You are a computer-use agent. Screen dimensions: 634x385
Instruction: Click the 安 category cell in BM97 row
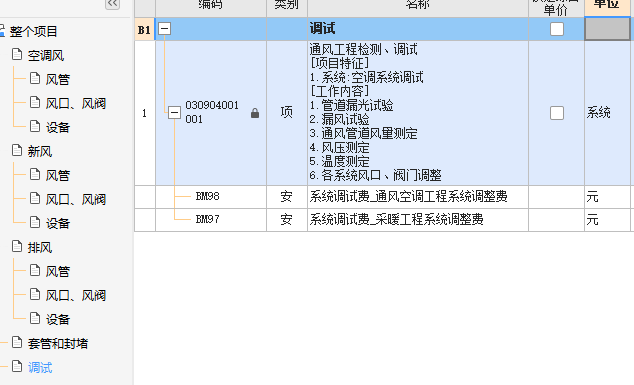click(x=287, y=220)
